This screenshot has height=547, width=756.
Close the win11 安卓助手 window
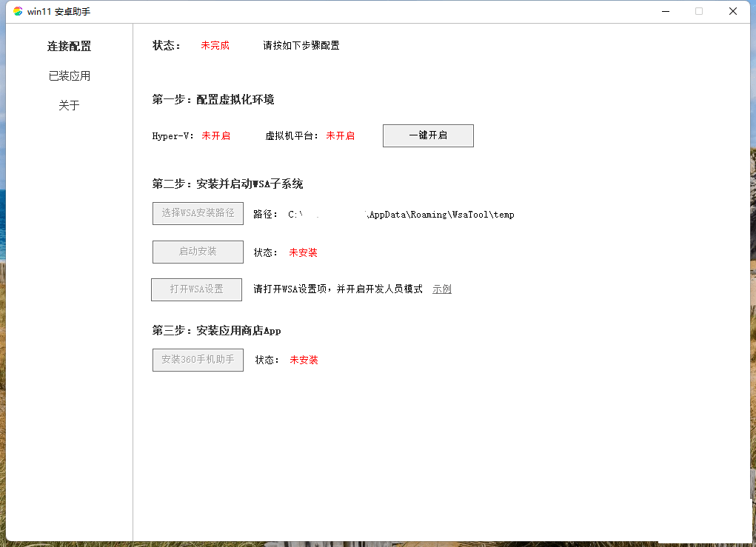[x=733, y=11]
